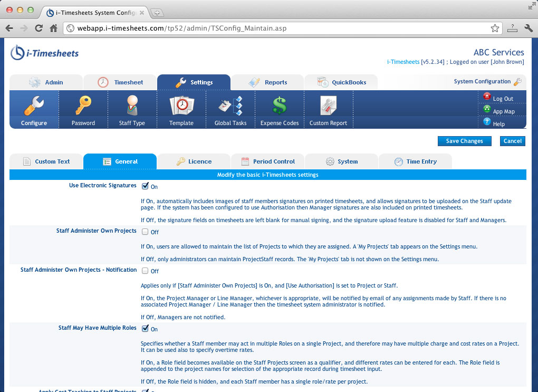
Task: Switch to the Timesheet tab
Action: pos(120,82)
